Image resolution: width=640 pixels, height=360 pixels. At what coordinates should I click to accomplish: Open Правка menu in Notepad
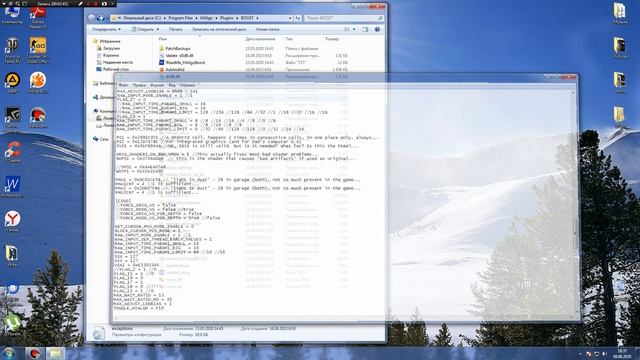point(139,85)
